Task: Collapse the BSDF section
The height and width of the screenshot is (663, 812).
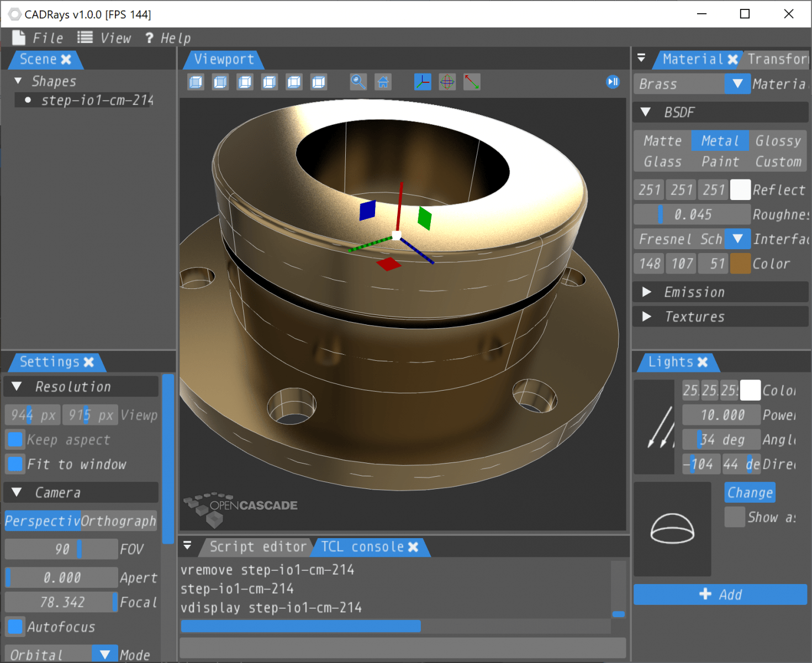Action: click(x=645, y=112)
